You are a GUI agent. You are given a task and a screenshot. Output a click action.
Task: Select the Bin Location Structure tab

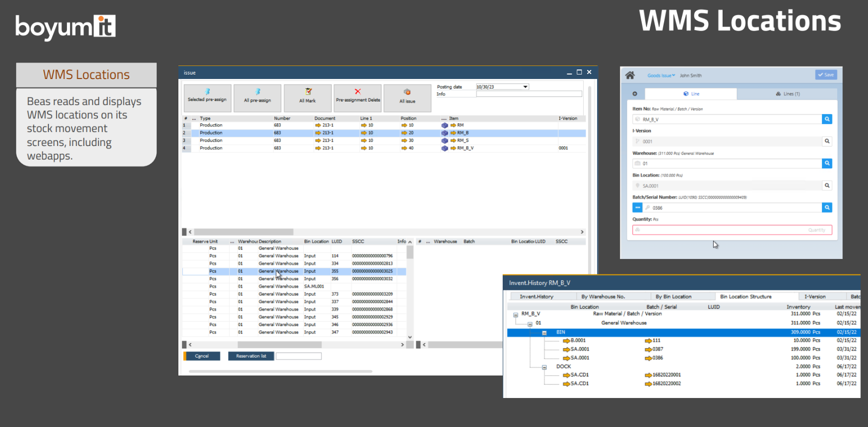tap(746, 296)
